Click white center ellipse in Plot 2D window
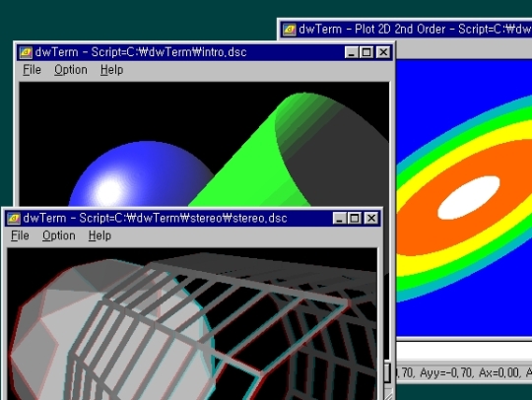532x400 pixels. [x=469, y=197]
